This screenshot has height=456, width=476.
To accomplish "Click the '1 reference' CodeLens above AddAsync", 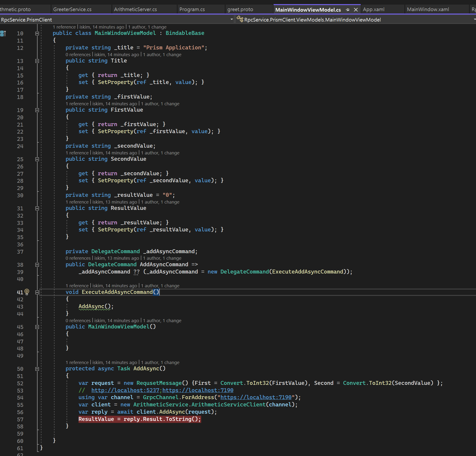I will tap(77, 362).
